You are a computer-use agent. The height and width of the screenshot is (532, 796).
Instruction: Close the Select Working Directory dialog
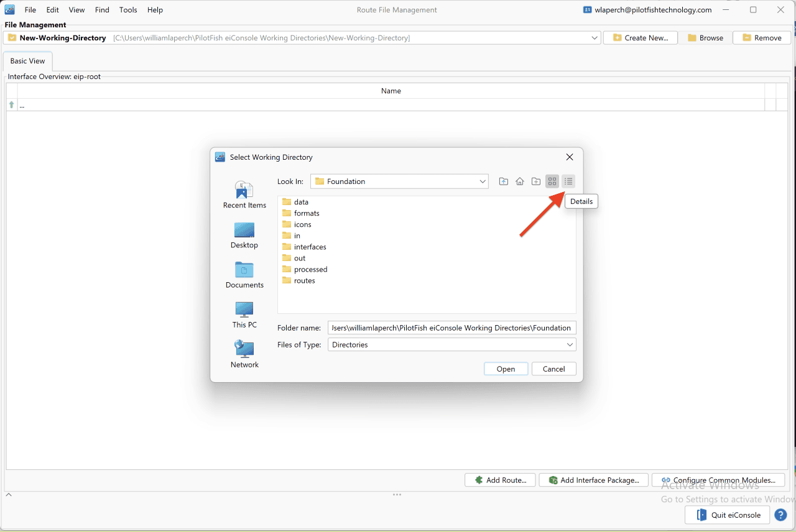coord(570,157)
